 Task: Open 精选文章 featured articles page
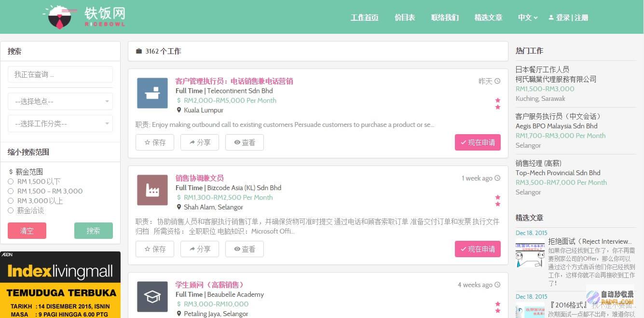point(488,17)
